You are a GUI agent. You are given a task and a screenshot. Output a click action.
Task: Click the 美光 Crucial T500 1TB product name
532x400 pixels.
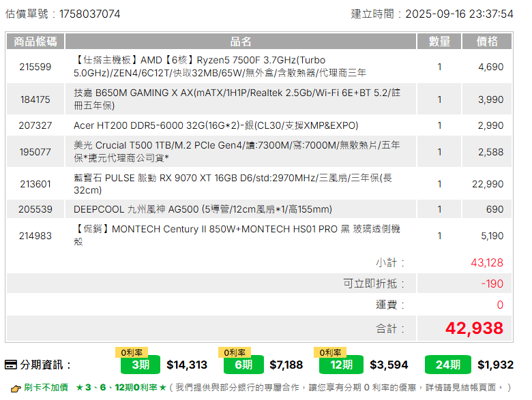point(237,151)
